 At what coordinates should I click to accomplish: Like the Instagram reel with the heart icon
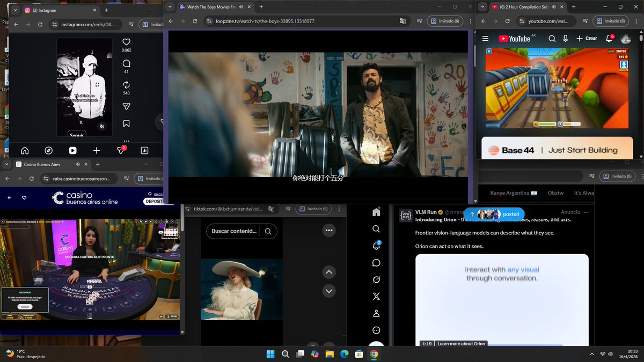(126, 42)
